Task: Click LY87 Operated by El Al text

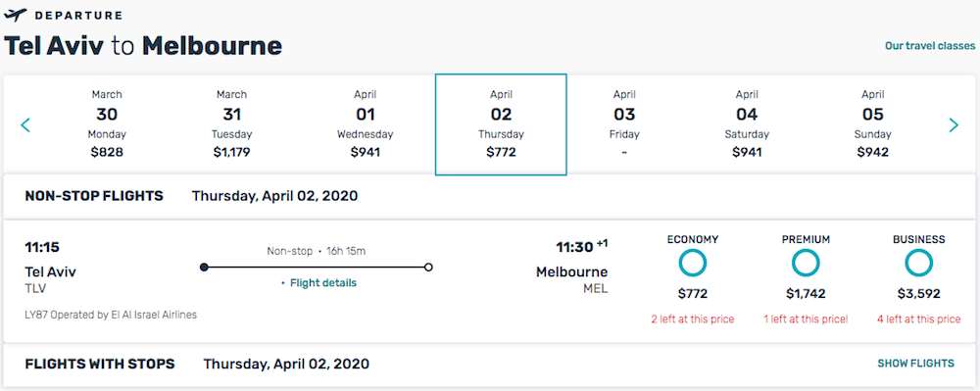Action: [111, 315]
